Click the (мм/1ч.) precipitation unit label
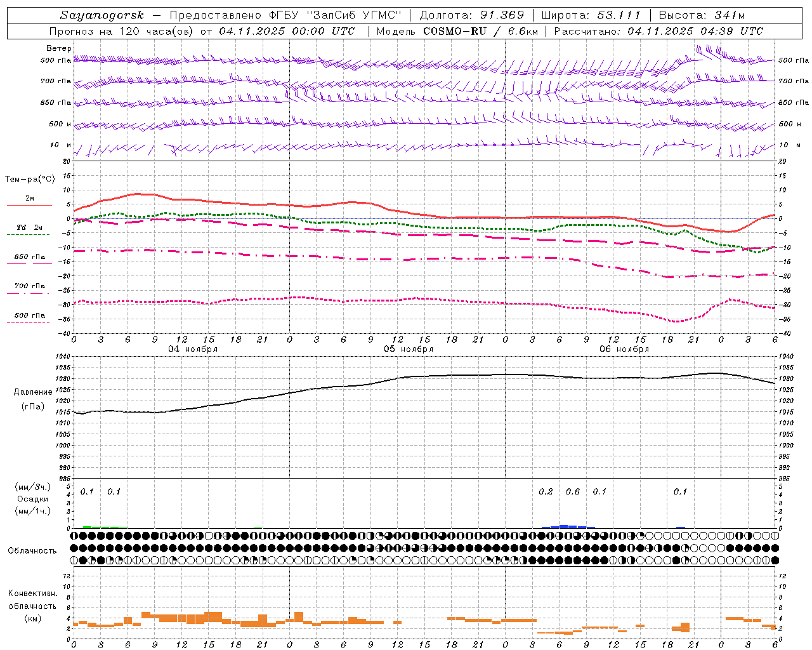 point(32,511)
